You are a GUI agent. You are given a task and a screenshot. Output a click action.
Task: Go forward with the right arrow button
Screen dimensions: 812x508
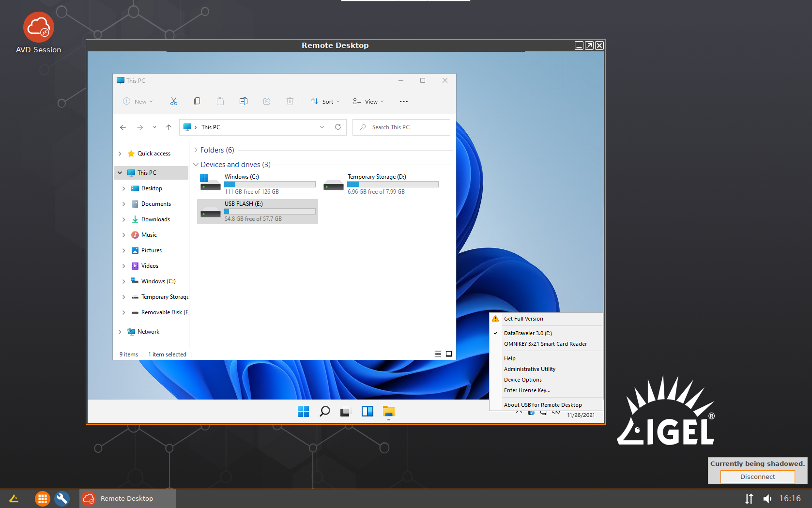[x=140, y=127]
